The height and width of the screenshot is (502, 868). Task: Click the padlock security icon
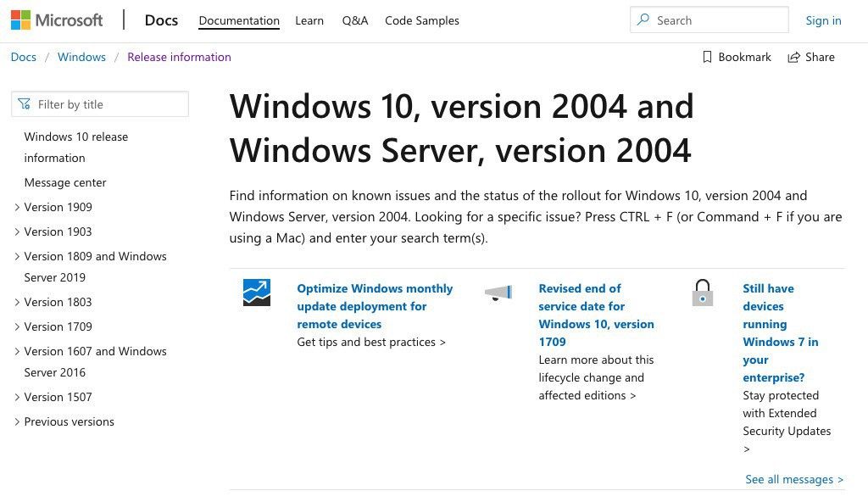(x=702, y=293)
